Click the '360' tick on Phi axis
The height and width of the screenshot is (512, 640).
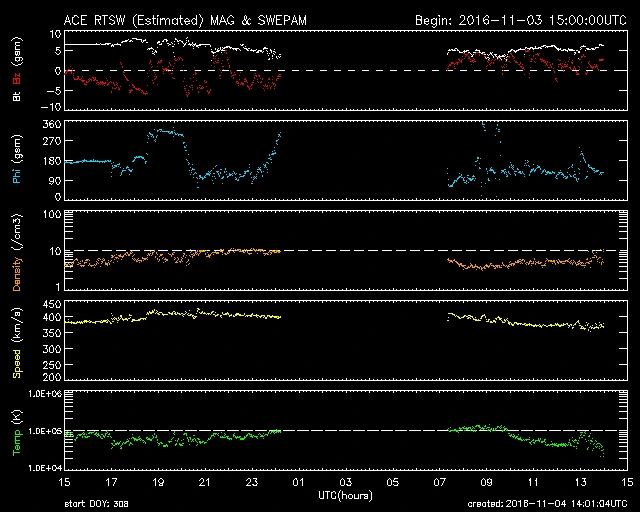(52, 124)
